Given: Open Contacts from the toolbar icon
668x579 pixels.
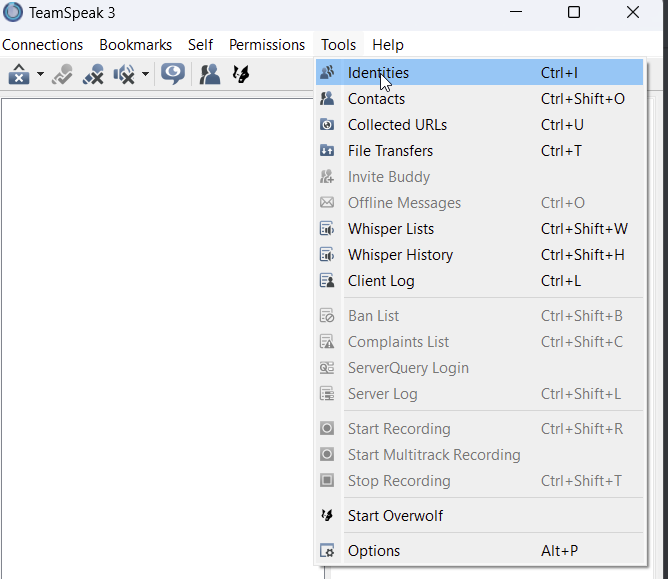Looking at the screenshot, I should (210, 74).
